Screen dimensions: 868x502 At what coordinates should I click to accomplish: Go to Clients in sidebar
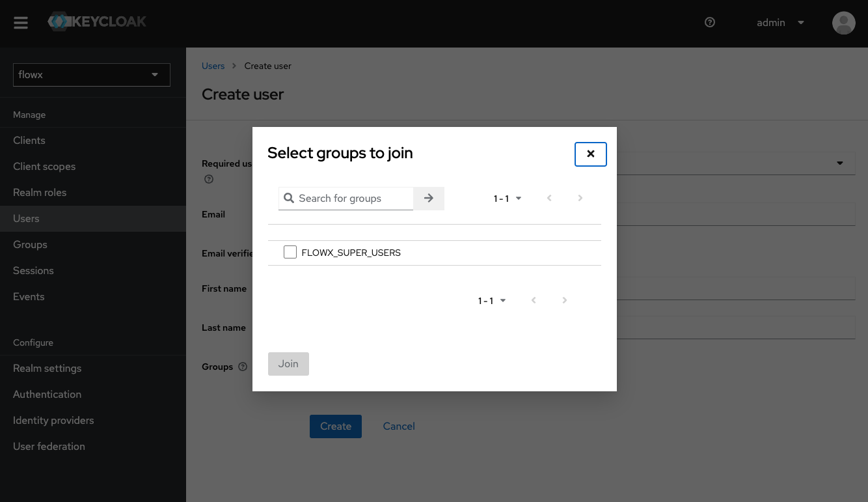(93, 141)
